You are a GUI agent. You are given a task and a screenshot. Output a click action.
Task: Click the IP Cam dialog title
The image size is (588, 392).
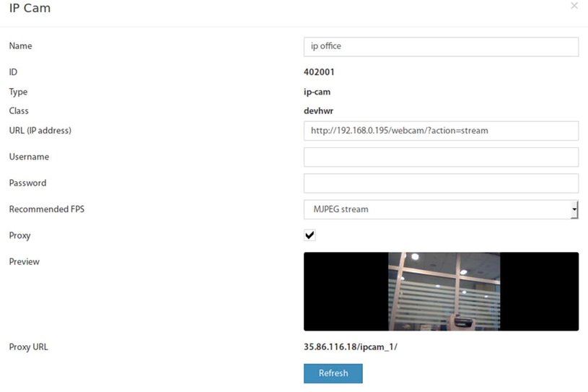[x=30, y=8]
